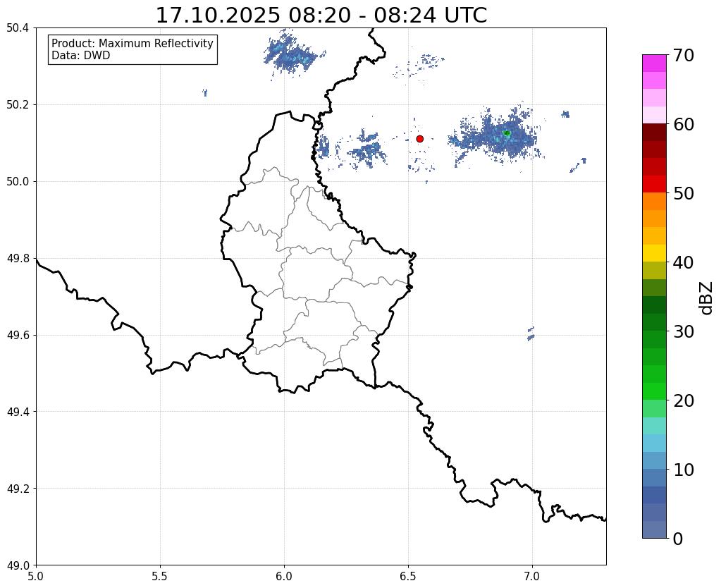Pick the bright red colorbar segment at 50
The height and width of the screenshot is (588, 721).
tap(654, 184)
